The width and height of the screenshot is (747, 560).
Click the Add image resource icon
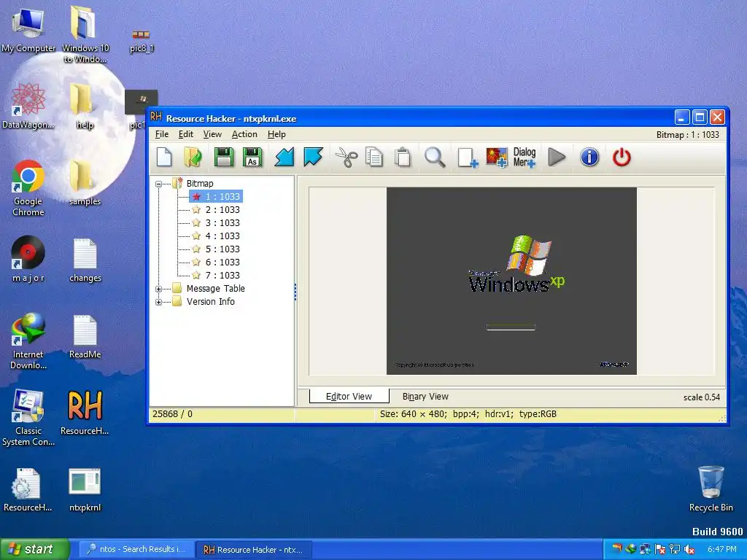[496, 157]
